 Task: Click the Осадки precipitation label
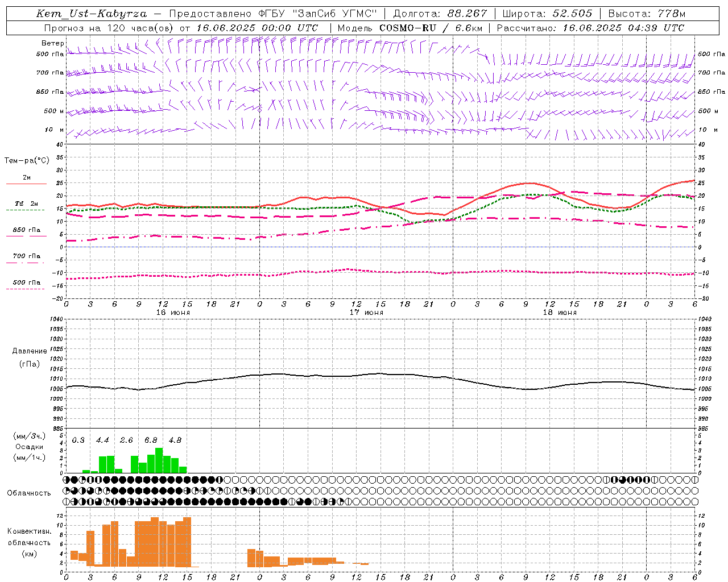coord(29,447)
